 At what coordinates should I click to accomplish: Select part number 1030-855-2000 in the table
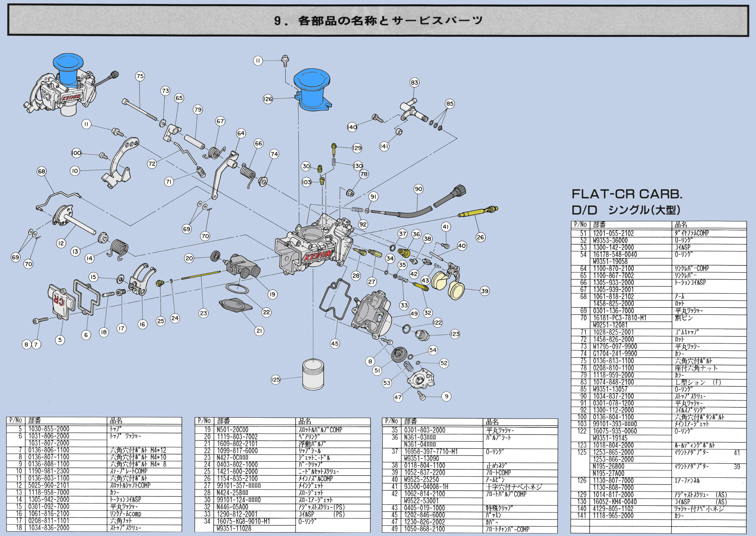[x=49, y=429]
